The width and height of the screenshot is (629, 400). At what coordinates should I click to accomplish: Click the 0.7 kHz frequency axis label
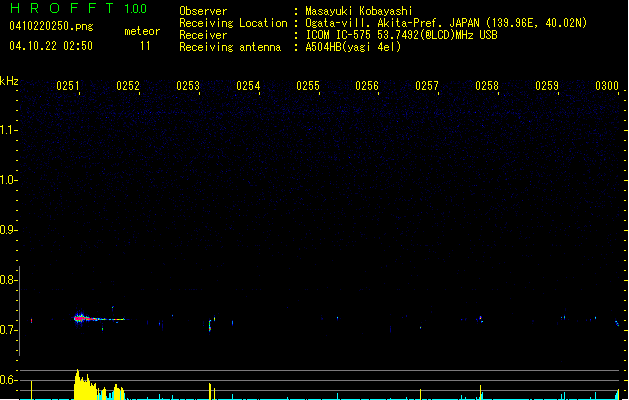(8, 330)
